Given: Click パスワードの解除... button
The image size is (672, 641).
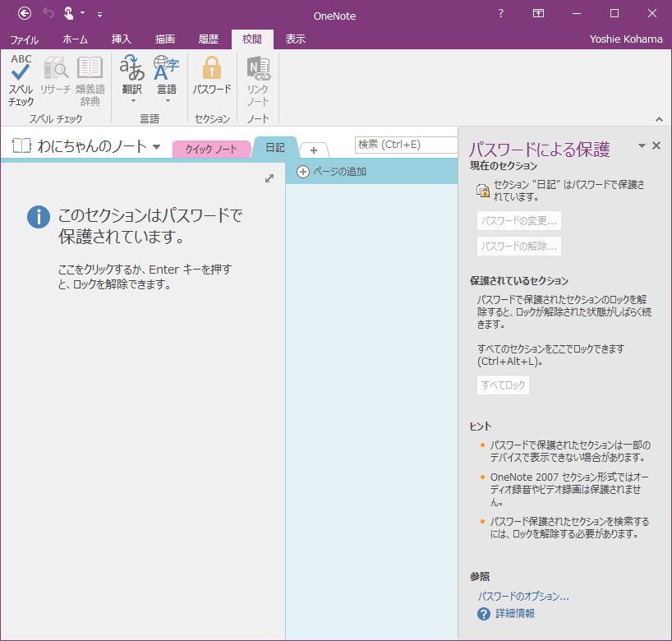Looking at the screenshot, I should [518, 246].
